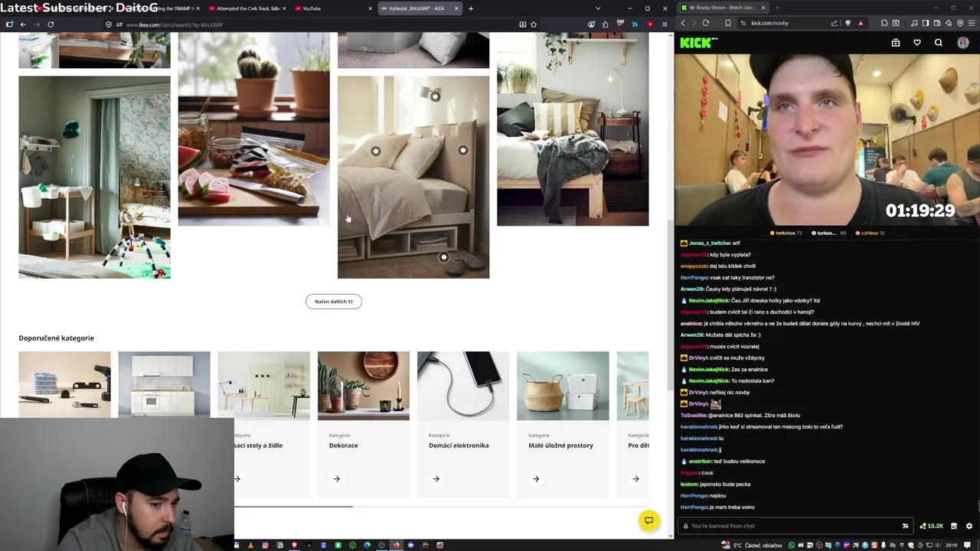The width and height of the screenshot is (980, 551).
Task: Open the Malé úložné prostory category link
Action: [x=560, y=445]
